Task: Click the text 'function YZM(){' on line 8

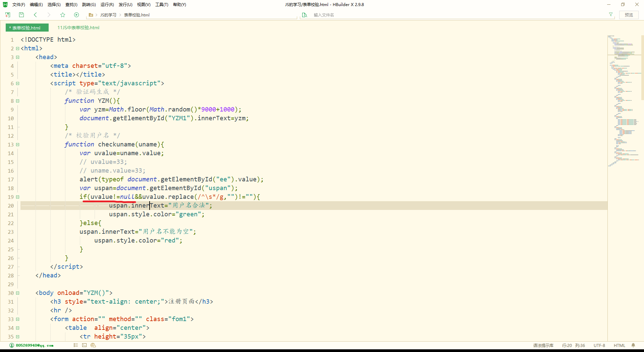Action: click(92, 101)
